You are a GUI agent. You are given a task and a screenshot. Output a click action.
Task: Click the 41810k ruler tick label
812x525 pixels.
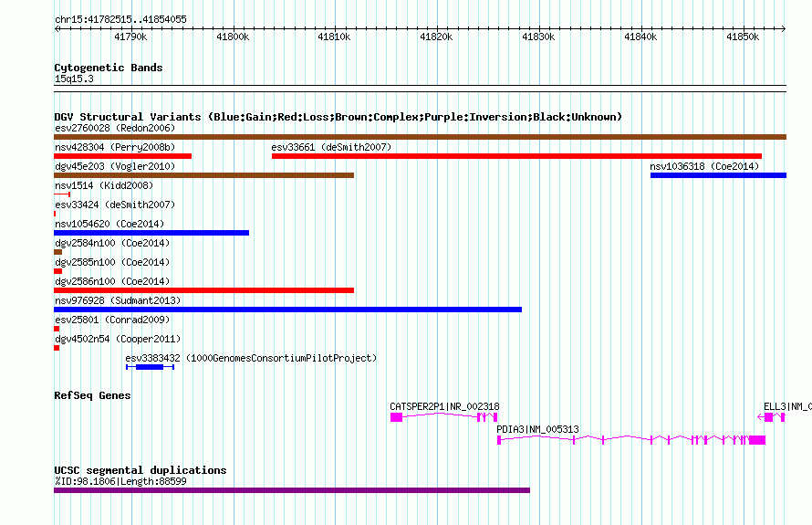point(334,37)
